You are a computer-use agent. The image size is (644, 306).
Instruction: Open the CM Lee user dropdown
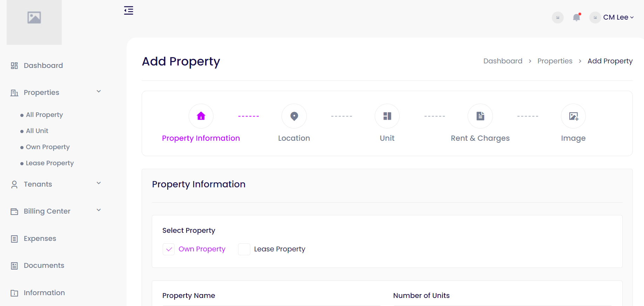tap(618, 18)
